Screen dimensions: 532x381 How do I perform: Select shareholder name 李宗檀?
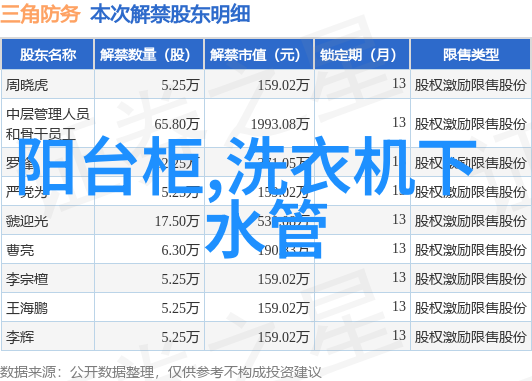(x=27, y=279)
